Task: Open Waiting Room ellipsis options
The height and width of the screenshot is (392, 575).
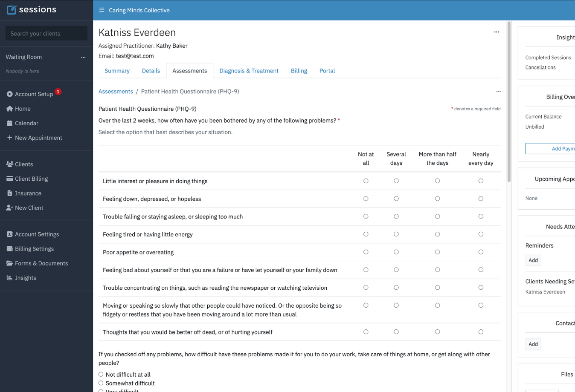Action: click(83, 57)
